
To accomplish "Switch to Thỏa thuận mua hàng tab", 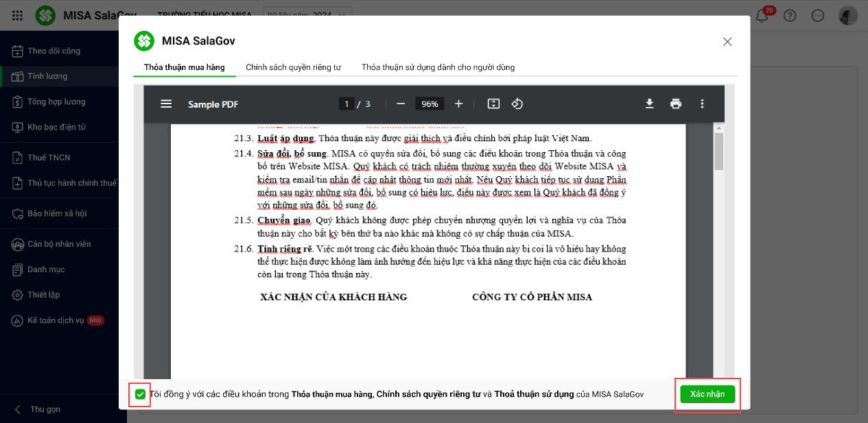I will click(x=185, y=67).
